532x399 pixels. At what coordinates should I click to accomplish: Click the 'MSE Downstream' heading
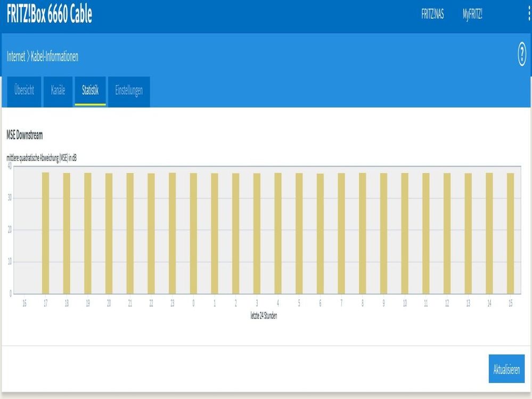tap(25, 135)
